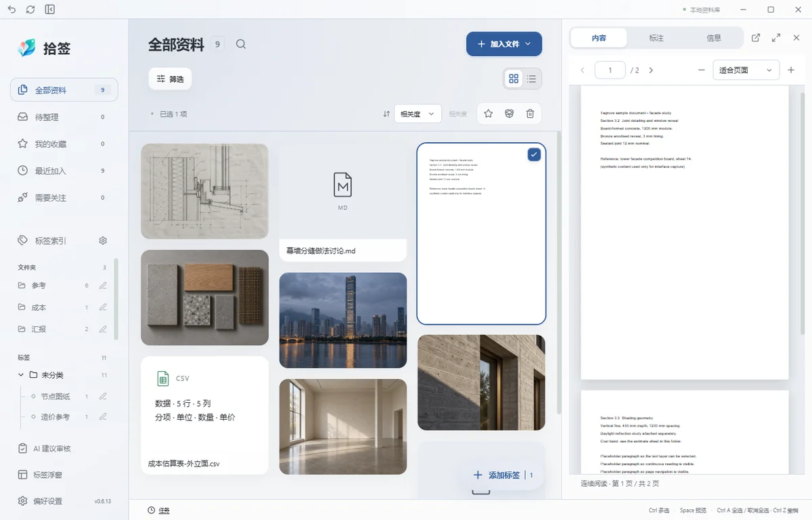812x520 pixels.
Task: Edit the 节点图纸 tag pencil icon
Action: (103, 396)
